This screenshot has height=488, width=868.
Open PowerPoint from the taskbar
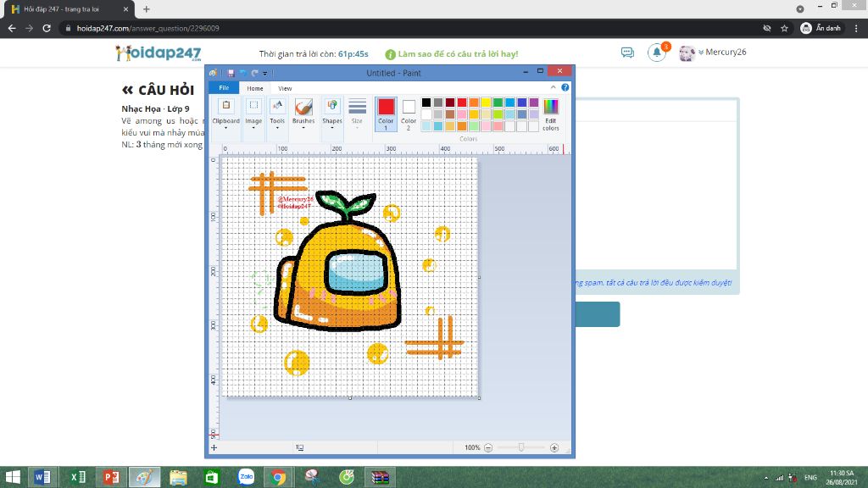click(x=111, y=477)
